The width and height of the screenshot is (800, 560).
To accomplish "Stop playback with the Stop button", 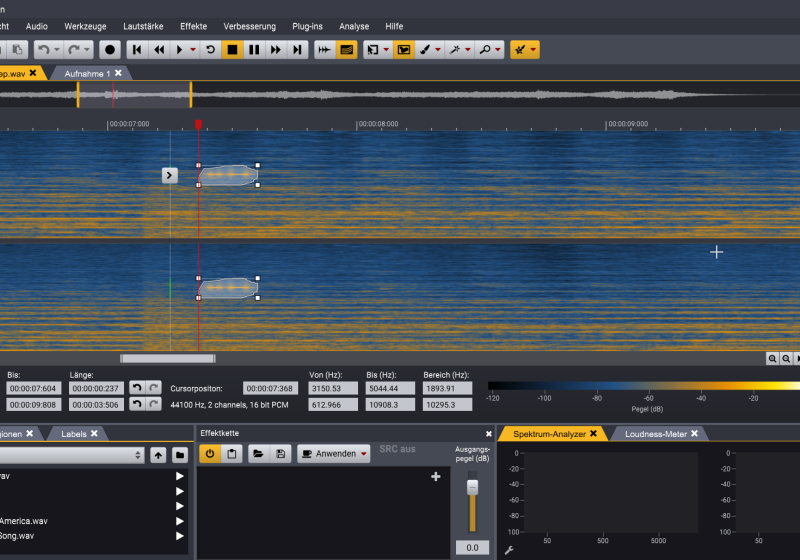I will coord(232,49).
